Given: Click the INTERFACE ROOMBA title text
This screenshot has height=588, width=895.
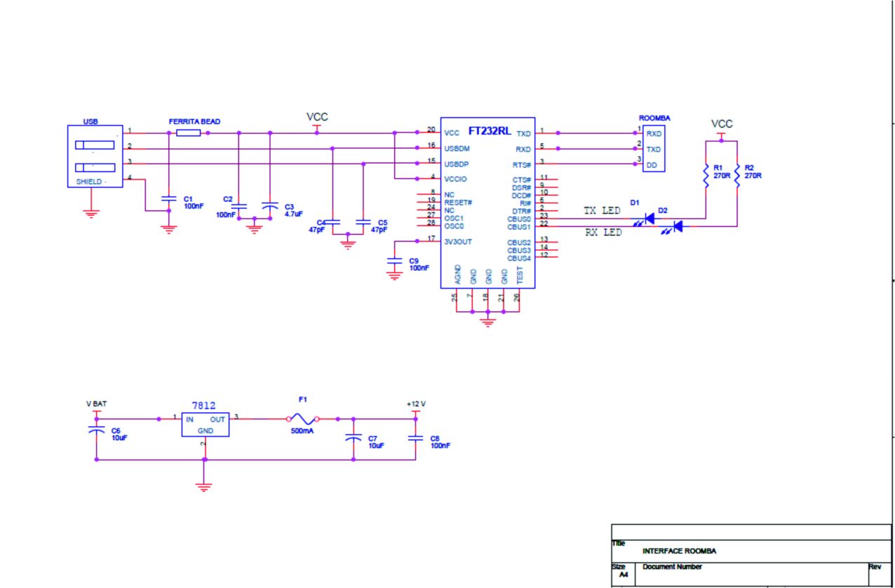Looking at the screenshot, I should coord(679,551).
